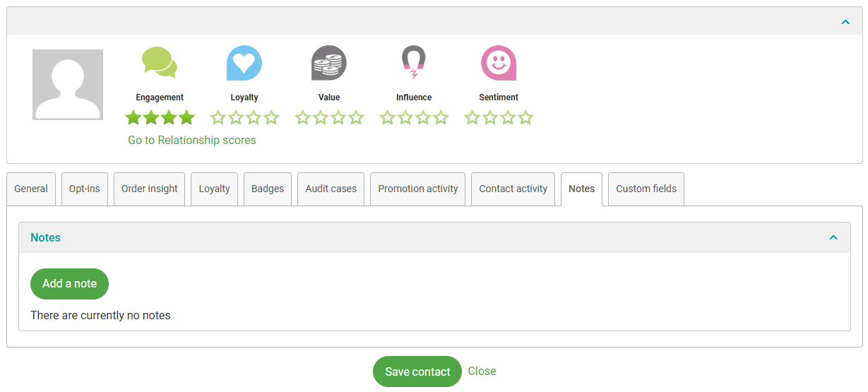Collapse the Notes section chevron

click(833, 238)
